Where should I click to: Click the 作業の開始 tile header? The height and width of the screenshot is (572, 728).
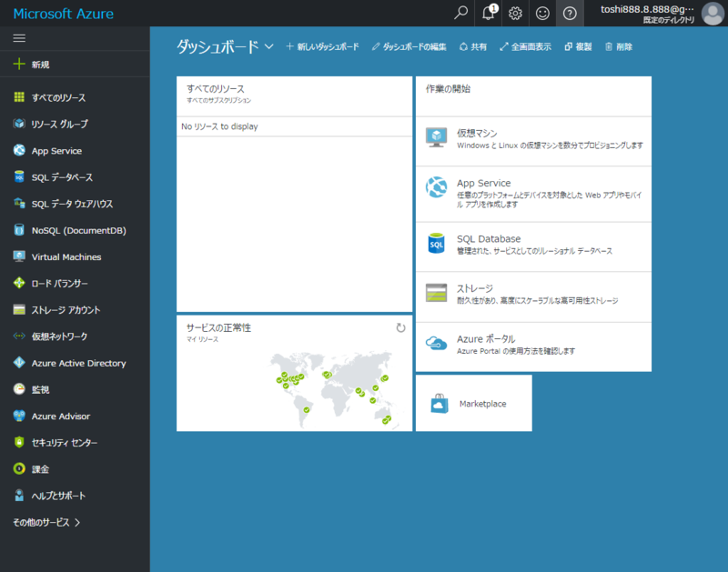click(448, 88)
